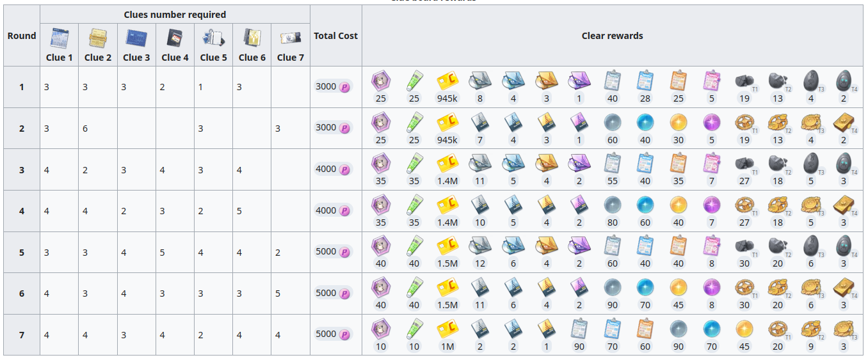Click round 1 T4 ore reward icon
The height and width of the screenshot is (360, 868).
tap(844, 80)
